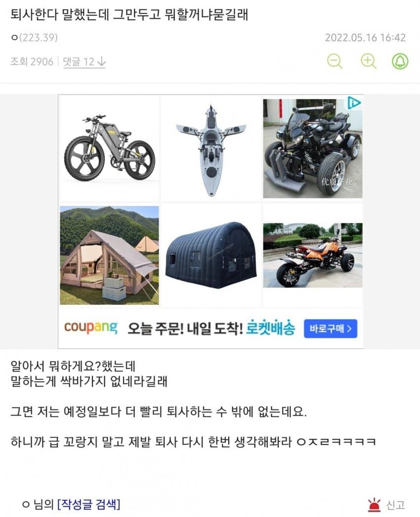Open the black inflatable tunnel tent image
The width and height of the screenshot is (420, 517).
(x=211, y=255)
